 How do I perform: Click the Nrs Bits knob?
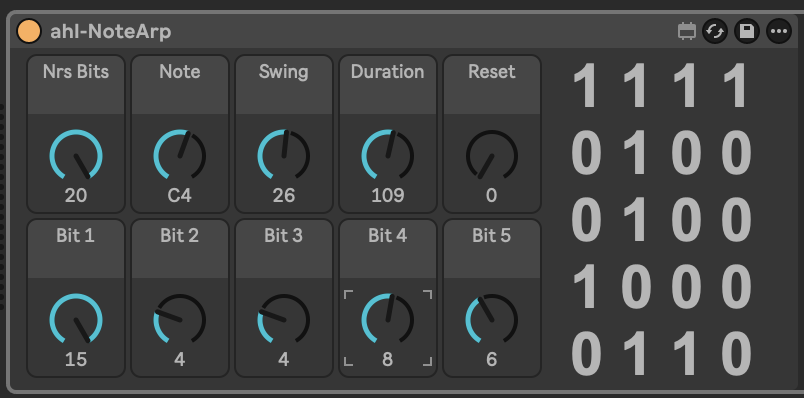click(x=76, y=155)
